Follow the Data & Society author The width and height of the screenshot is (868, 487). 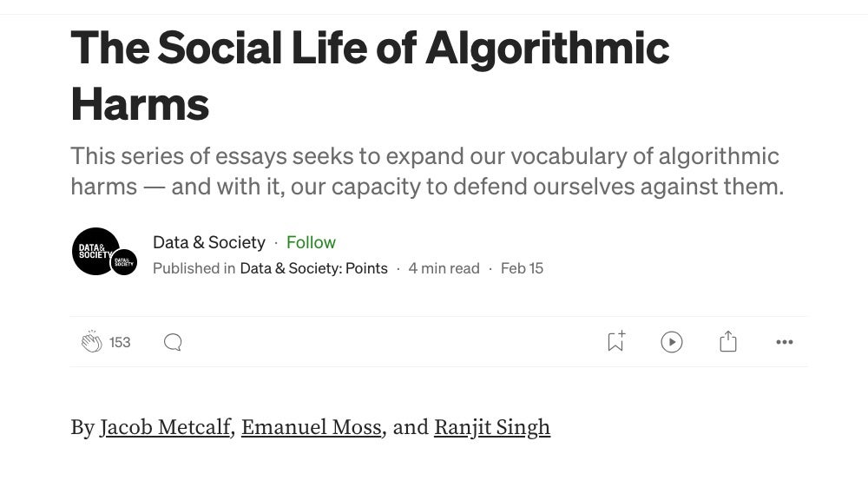coord(311,242)
